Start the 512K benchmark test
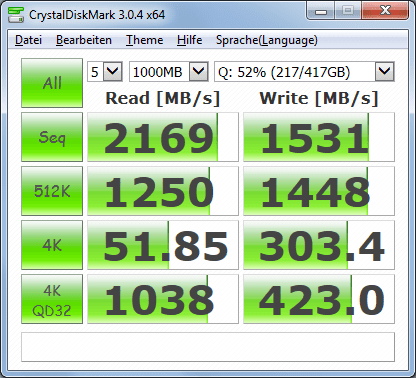Viewport: 416px width, 378px height. pyautogui.click(x=52, y=191)
